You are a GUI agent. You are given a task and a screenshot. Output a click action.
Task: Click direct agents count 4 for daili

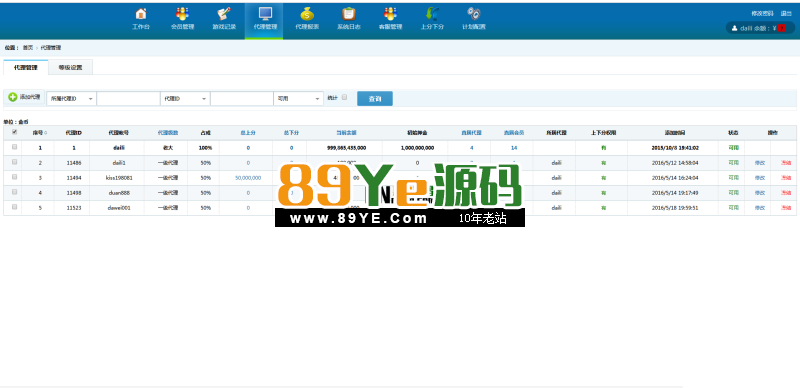[471, 148]
